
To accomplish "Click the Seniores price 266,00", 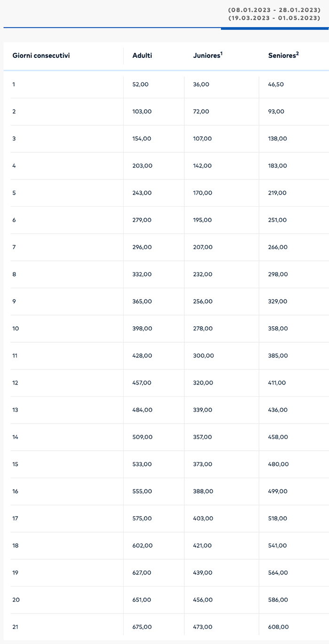I will 277,247.
